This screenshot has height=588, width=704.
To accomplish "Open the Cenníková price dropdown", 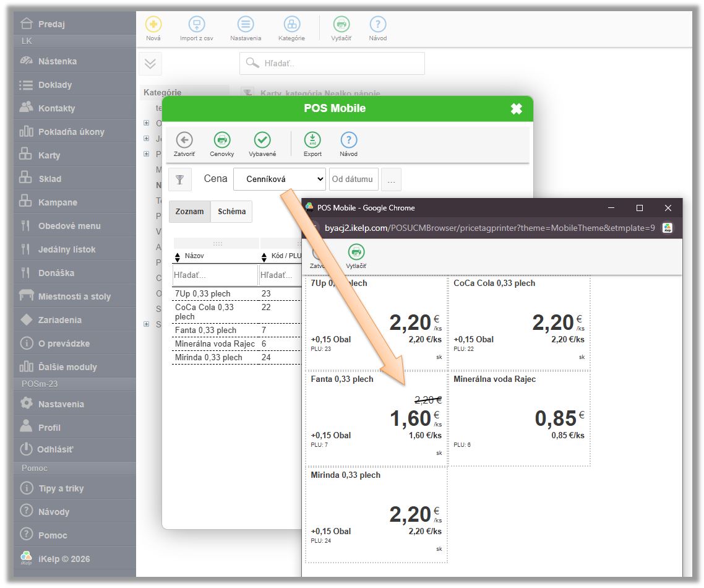I will 280,179.
